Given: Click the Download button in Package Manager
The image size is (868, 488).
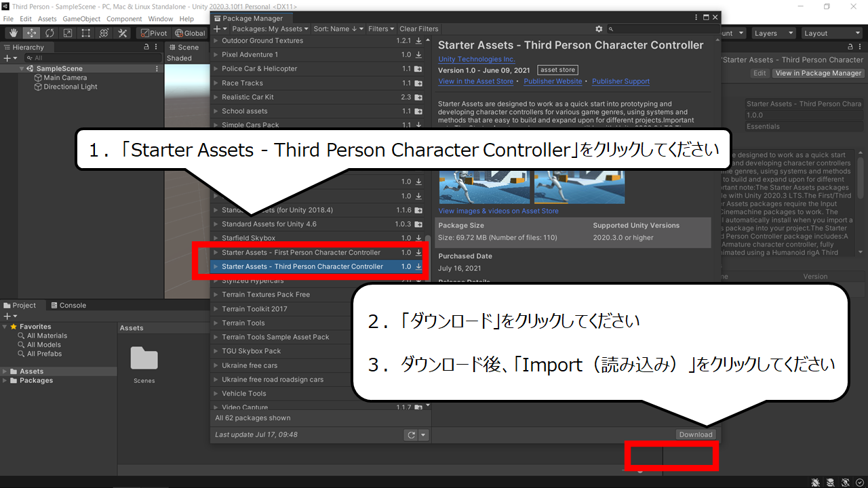Looking at the screenshot, I should pos(696,434).
